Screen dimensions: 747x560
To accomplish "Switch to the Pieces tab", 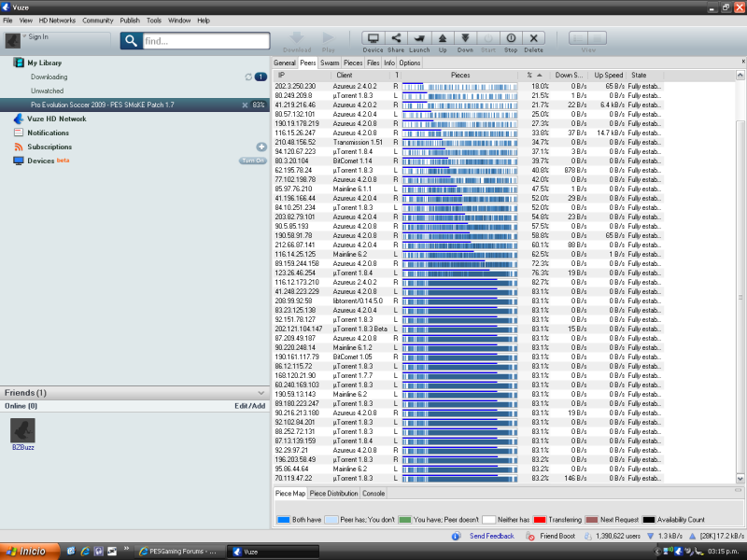I will 353,63.
